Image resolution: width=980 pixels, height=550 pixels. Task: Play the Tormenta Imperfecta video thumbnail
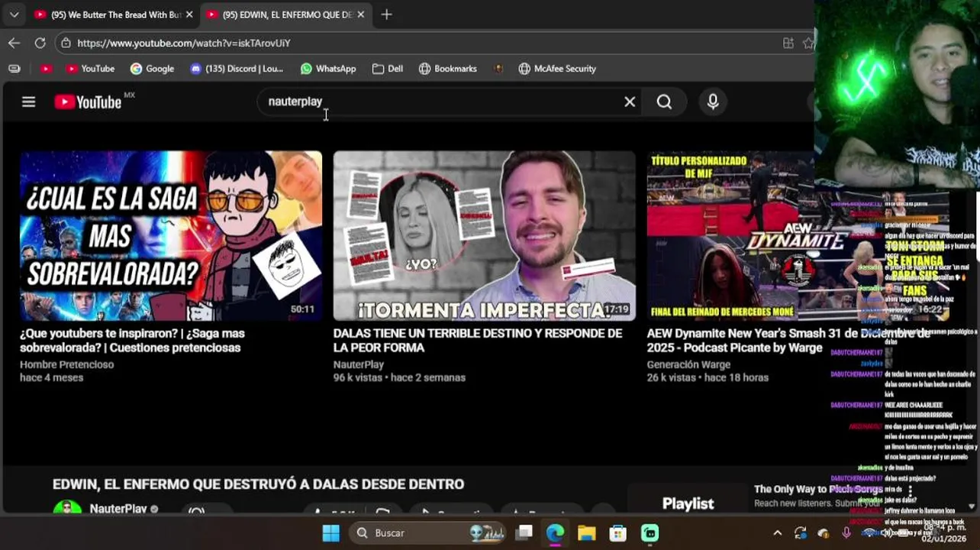tap(485, 236)
